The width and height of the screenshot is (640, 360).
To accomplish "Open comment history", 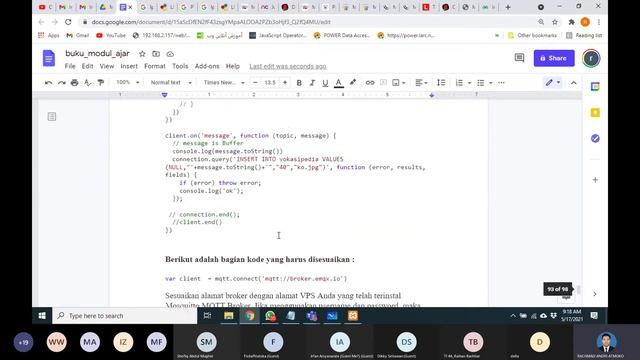I will (x=519, y=58).
